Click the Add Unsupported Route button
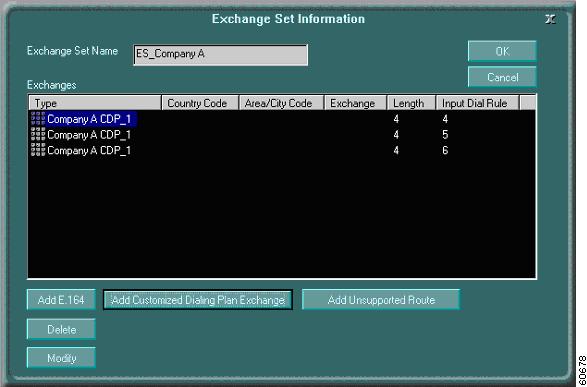587x387 pixels. (x=381, y=300)
